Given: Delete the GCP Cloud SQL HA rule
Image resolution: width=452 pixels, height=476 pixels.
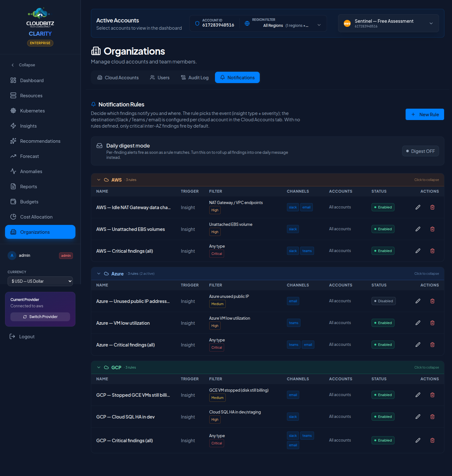Looking at the screenshot, I should (432, 417).
